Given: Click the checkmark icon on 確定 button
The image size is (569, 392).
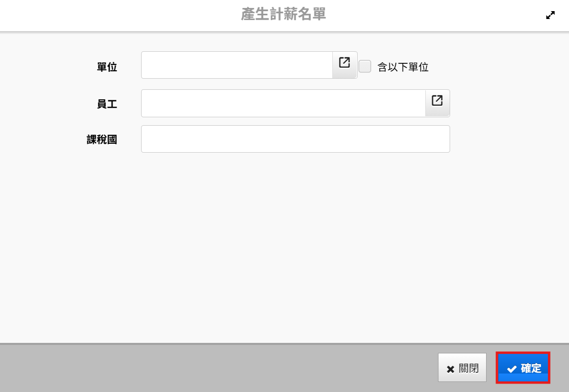Looking at the screenshot, I should (x=511, y=369).
